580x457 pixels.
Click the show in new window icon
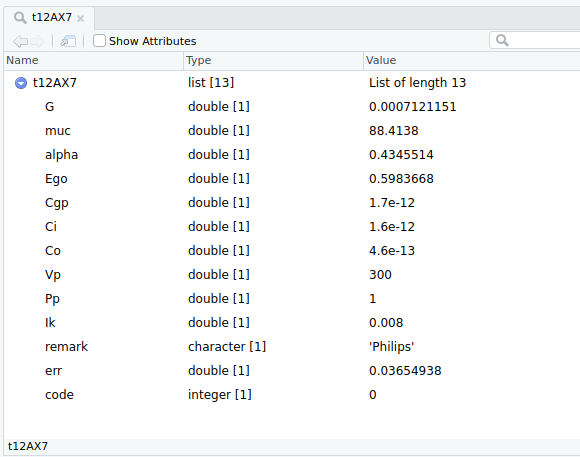(68, 41)
